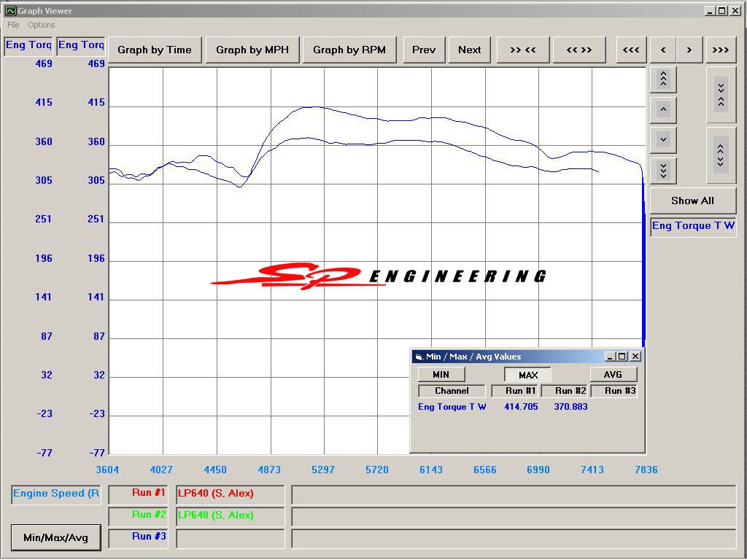Click Min/Max/Avg button
The width and height of the screenshot is (747, 560).
click(55, 537)
